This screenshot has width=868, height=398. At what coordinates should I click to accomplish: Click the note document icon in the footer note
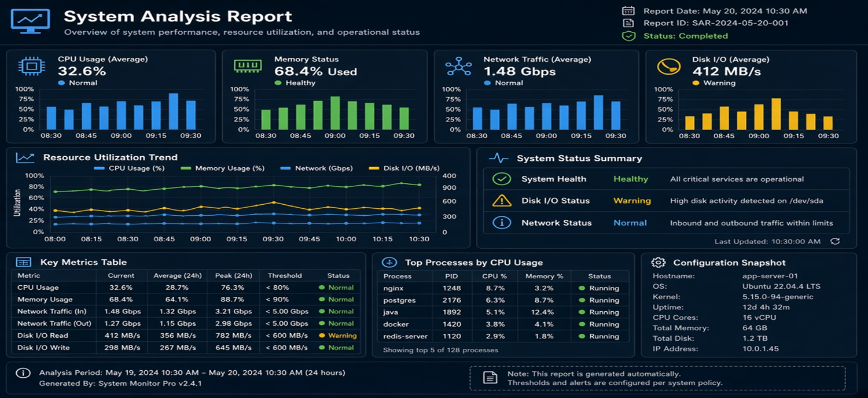click(x=490, y=378)
